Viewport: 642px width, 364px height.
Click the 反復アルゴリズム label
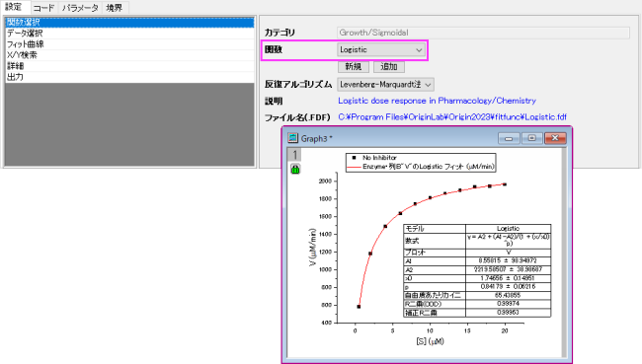(x=298, y=84)
